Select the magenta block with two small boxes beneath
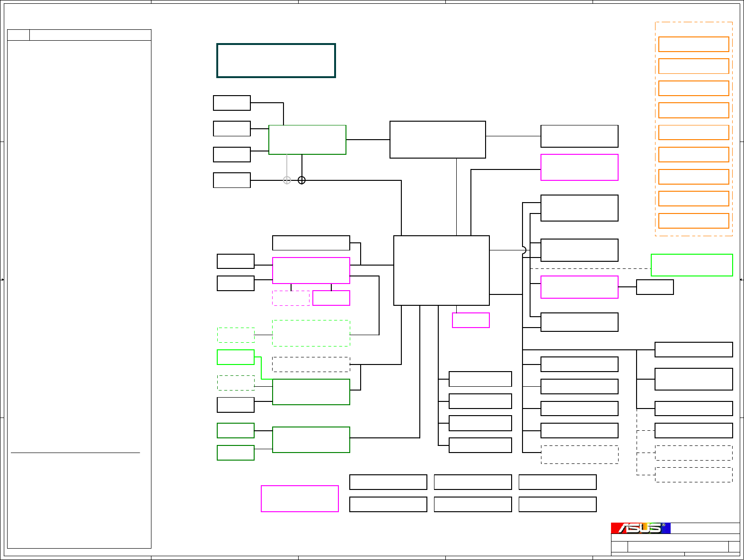 (311, 271)
